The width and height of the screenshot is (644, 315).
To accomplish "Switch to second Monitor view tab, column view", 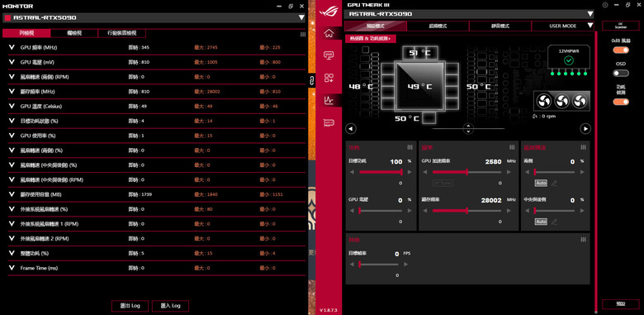I will pos(74,33).
